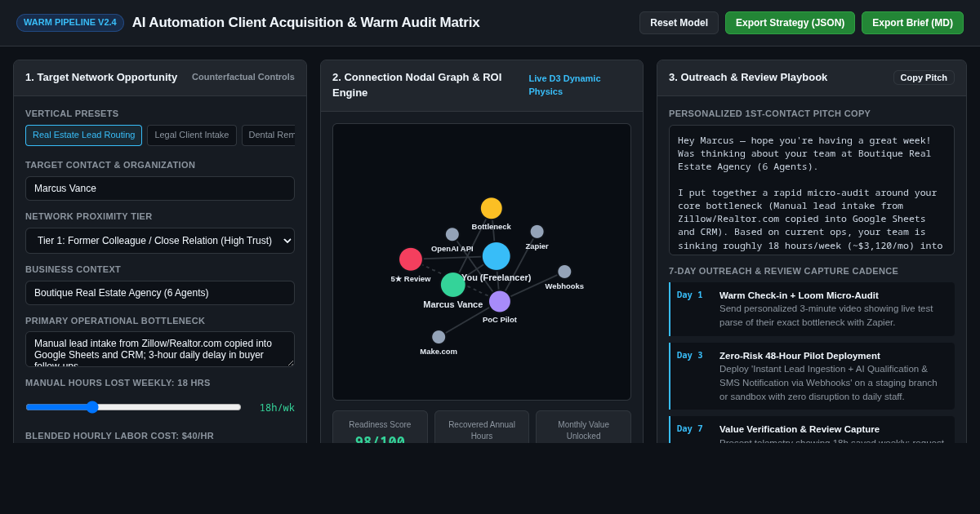The height and width of the screenshot is (514, 980).
Task: Click the 18h/wk slider value
Action: pyautogui.click(x=277, y=408)
